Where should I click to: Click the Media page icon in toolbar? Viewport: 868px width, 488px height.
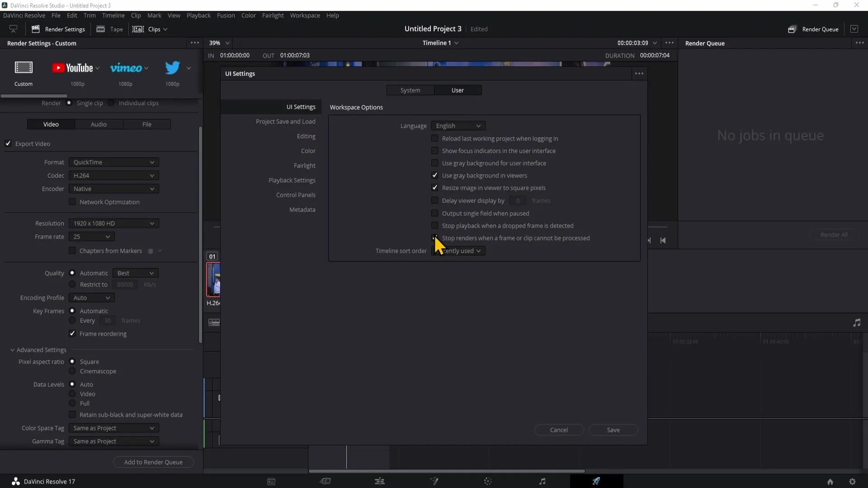pyautogui.click(x=272, y=481)
